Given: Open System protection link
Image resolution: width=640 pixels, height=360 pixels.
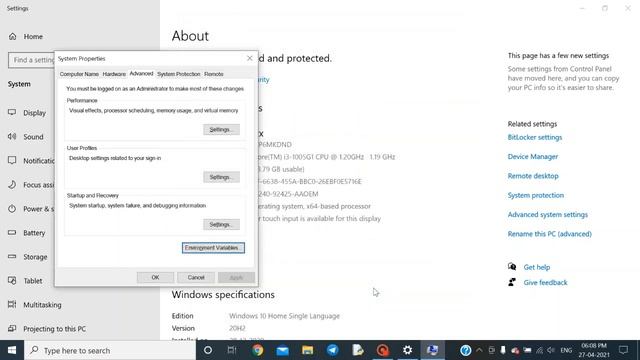Looking at the screenshot, I should click(x=536, y=195).
